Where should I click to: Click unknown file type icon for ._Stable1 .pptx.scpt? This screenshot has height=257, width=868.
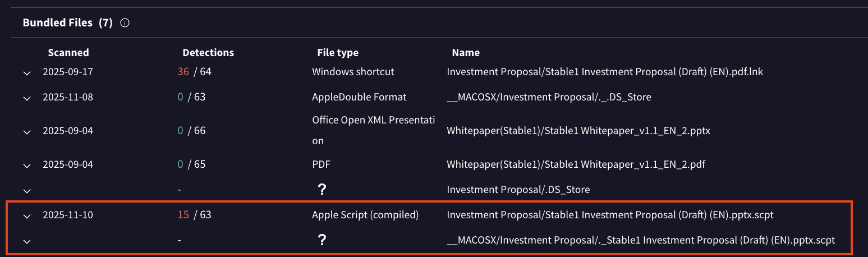(x=322, y=240)
